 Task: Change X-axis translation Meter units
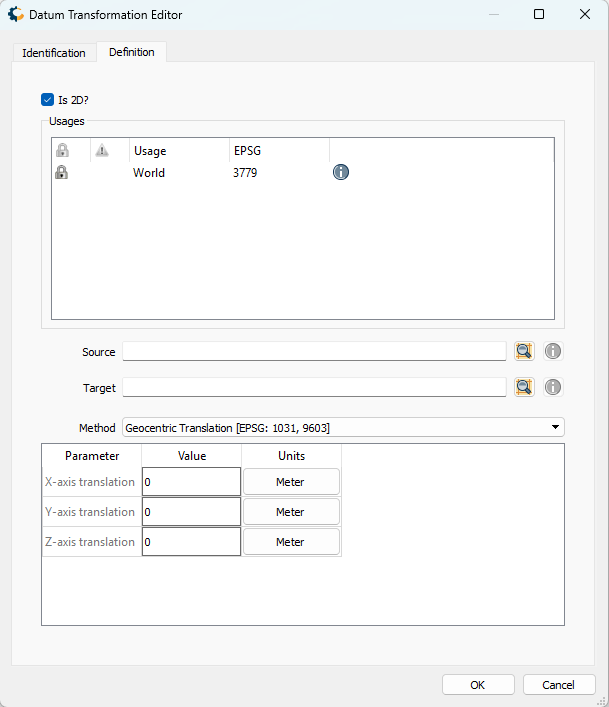[290, 482]
